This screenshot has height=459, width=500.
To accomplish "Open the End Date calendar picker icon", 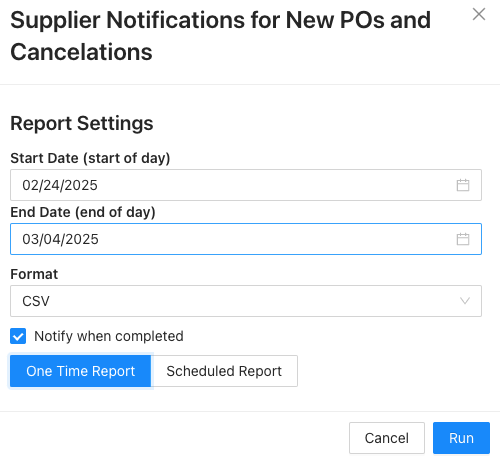I will tap(463, 239).
